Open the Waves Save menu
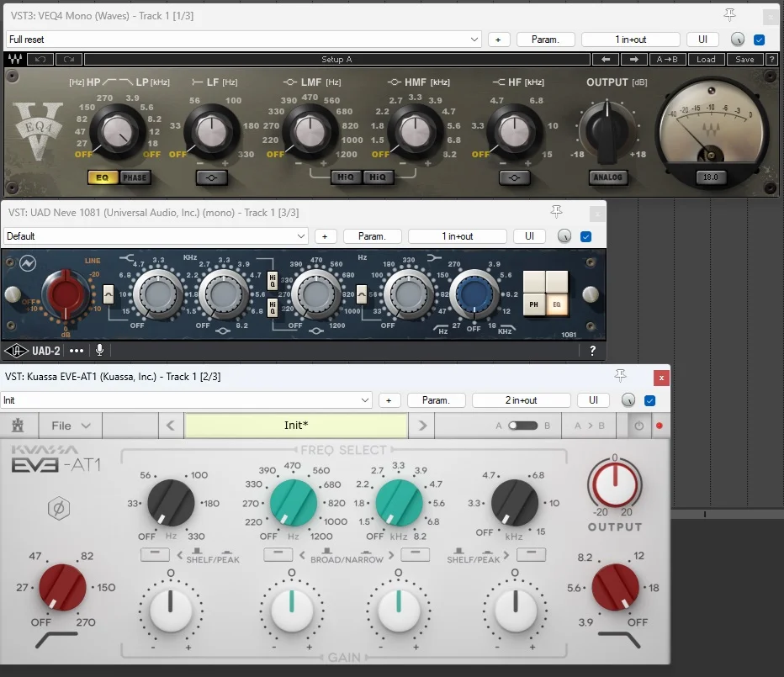 (744, 60)
